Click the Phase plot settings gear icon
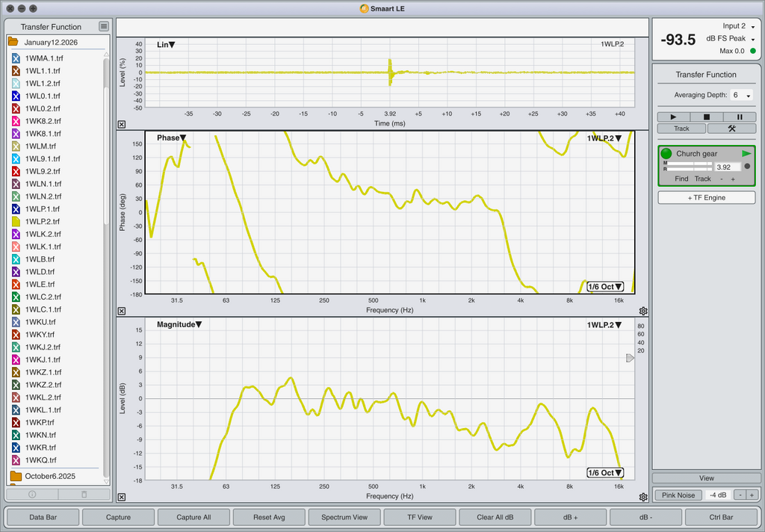Screen dimensions: 765x532 point(643,310)
